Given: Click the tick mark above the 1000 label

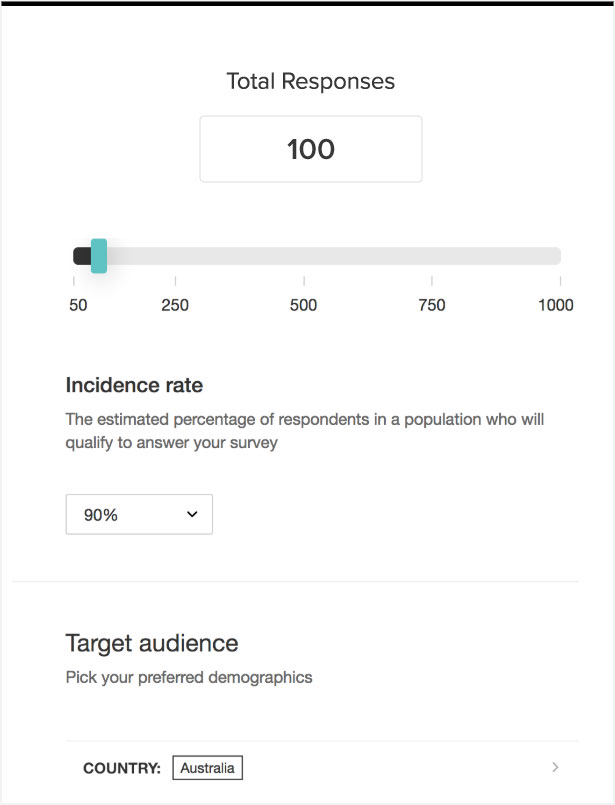Looking at the screenshot, I should tap(560, 281).
